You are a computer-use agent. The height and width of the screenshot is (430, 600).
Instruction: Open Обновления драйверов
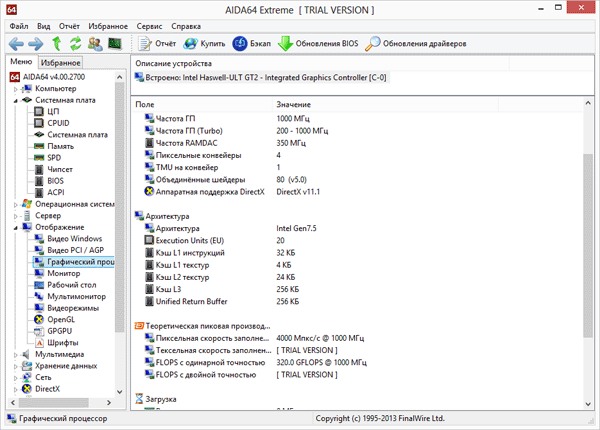click(x=416, y=44)
